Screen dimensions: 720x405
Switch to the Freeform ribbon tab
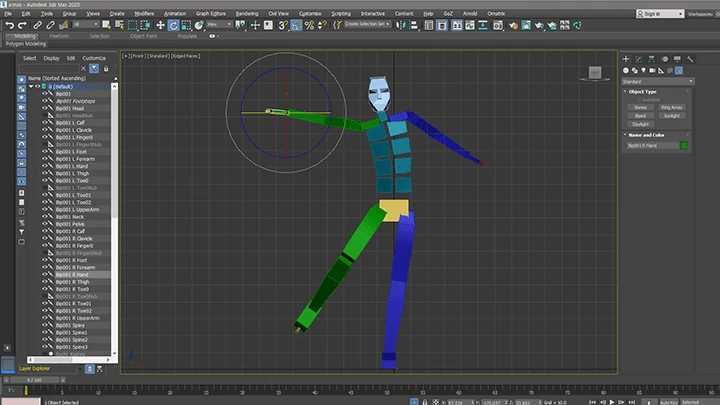click(59, 36)
